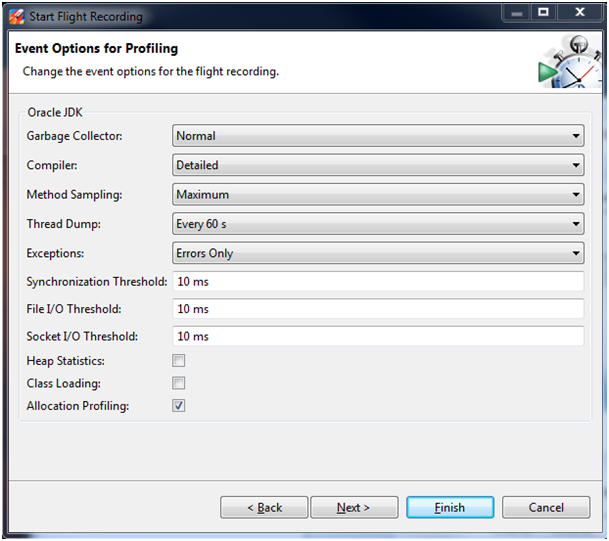Click into the Socket I/O Threshold field
This screenshot has height=541, width=609.
378,337
